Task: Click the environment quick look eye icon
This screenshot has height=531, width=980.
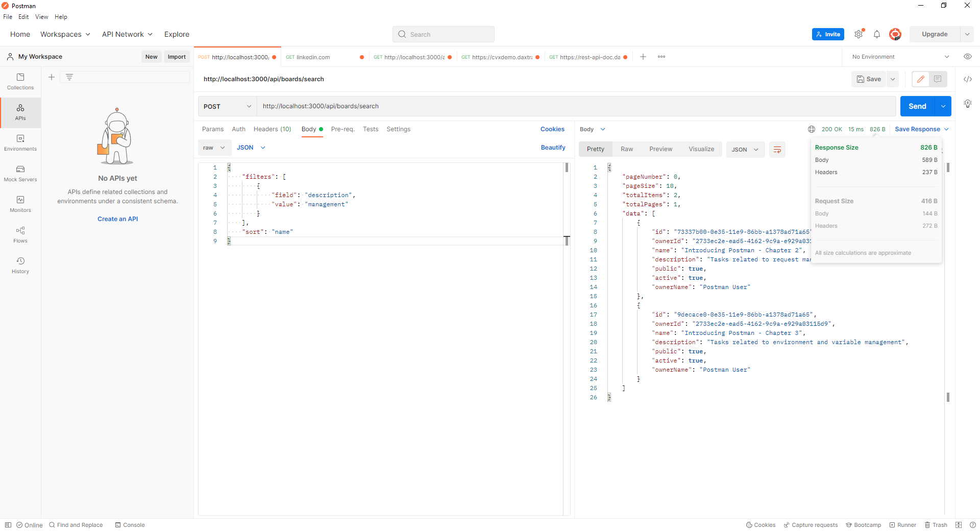Action: tap(968, 57)
